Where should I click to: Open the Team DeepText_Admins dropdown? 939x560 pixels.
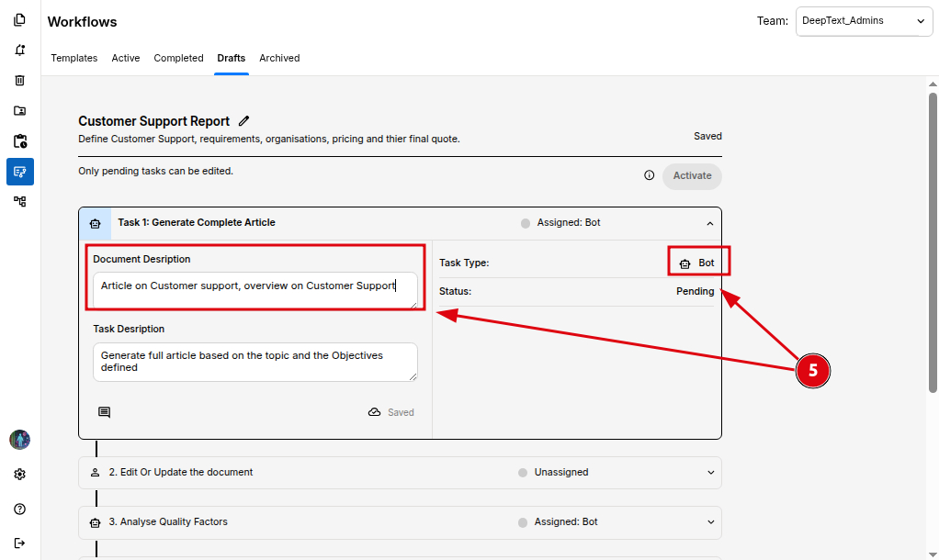[x=864, y=21]
